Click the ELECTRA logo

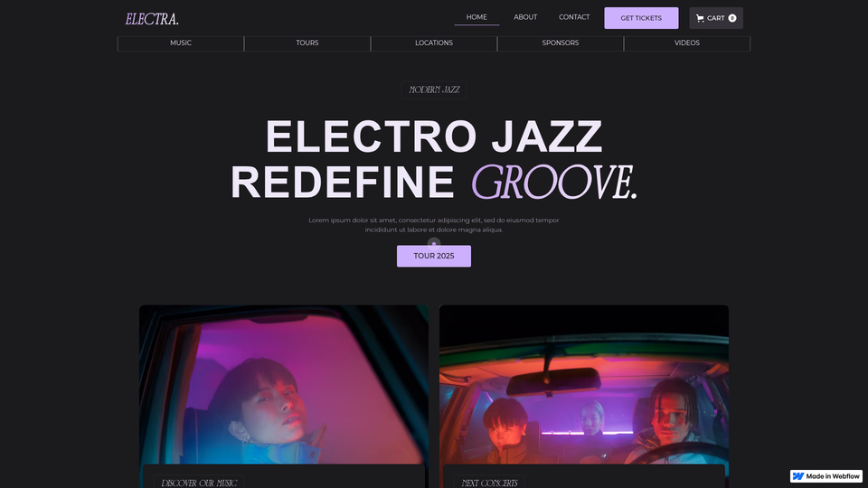click(152, 19)
